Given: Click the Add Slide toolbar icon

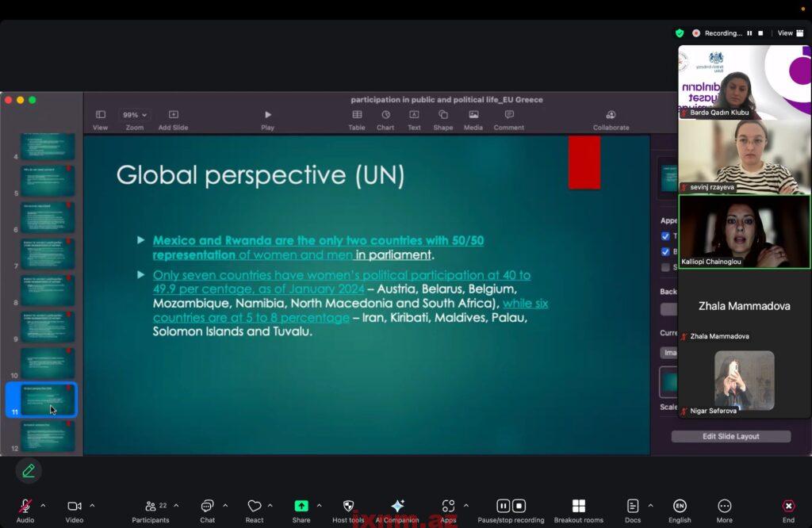Looking at the screenshot, I should pos(173,115).
